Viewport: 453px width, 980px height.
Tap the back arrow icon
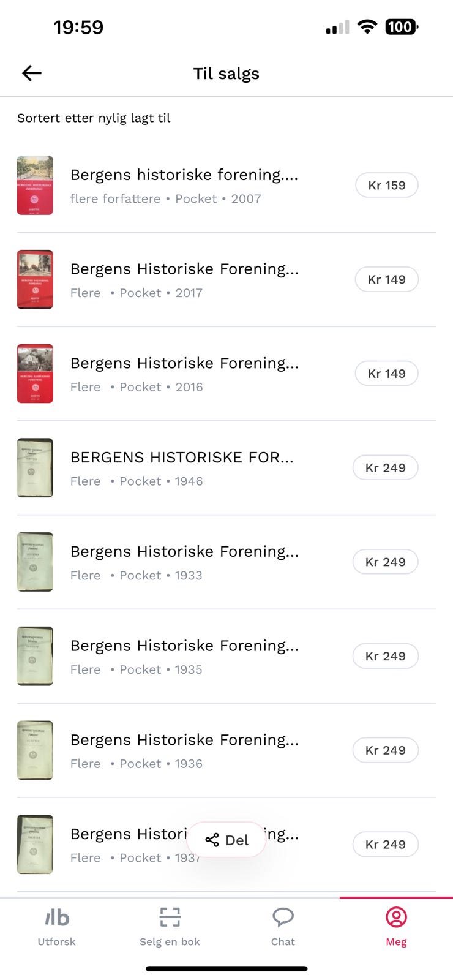pyautogui.click(x=32, y=73)
